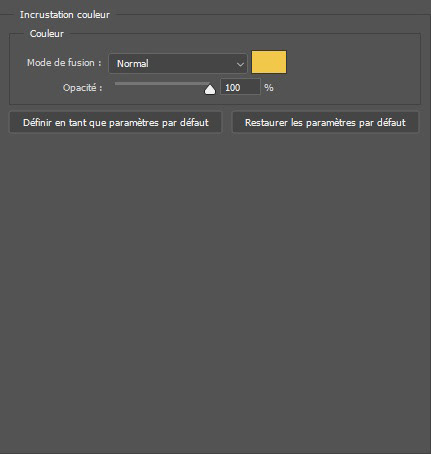Set Opacité slider to about one quarter

[139, 84]
